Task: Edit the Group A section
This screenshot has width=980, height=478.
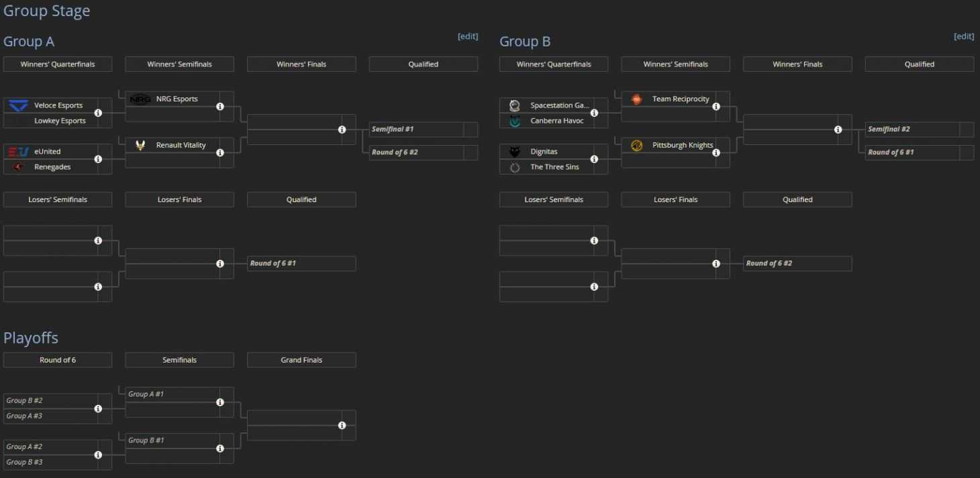Action: pos(468,36)
